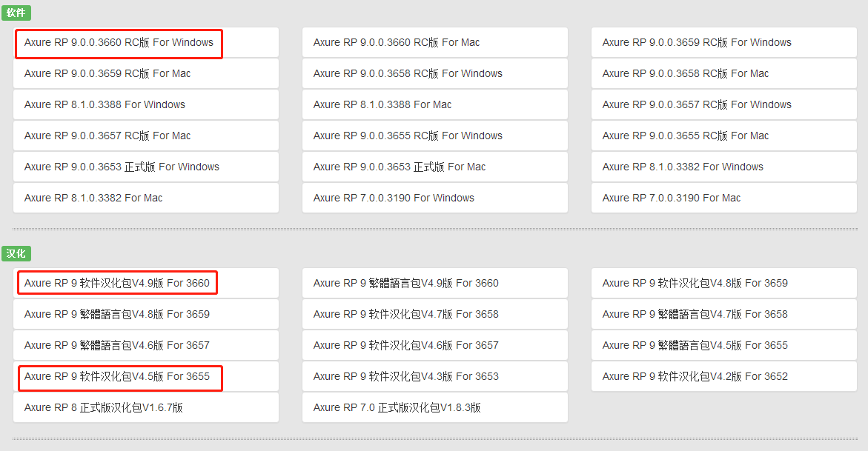Select Axure RP 8.1.0.3382 For Mac
Image resolution: width=868 pixels, height=451 pixels.
click(x=145, y=198)
